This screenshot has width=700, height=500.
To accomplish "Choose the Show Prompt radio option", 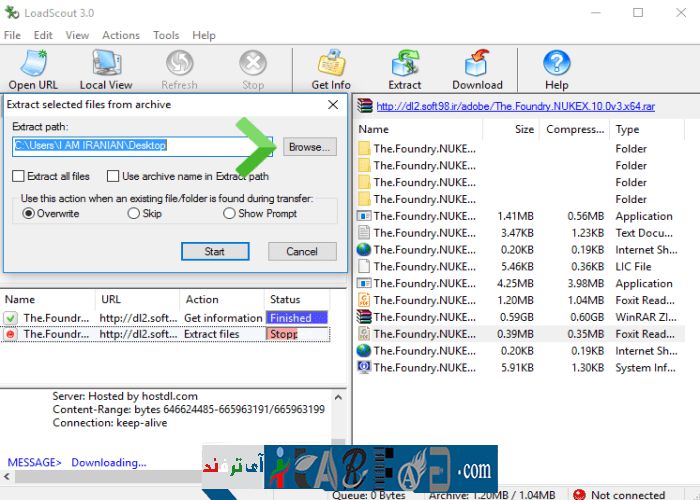I will (229, 213).
